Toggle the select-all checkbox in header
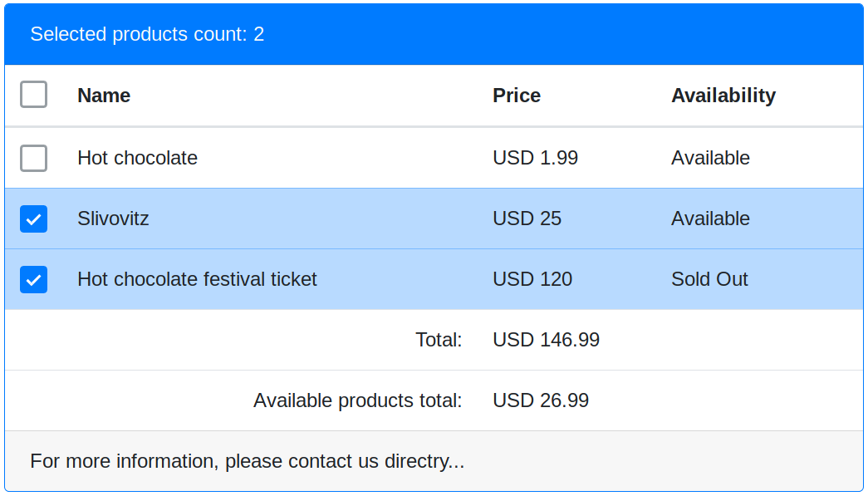Image resolution: width=868 pixels, height=496 pixels. click(33, 95)
